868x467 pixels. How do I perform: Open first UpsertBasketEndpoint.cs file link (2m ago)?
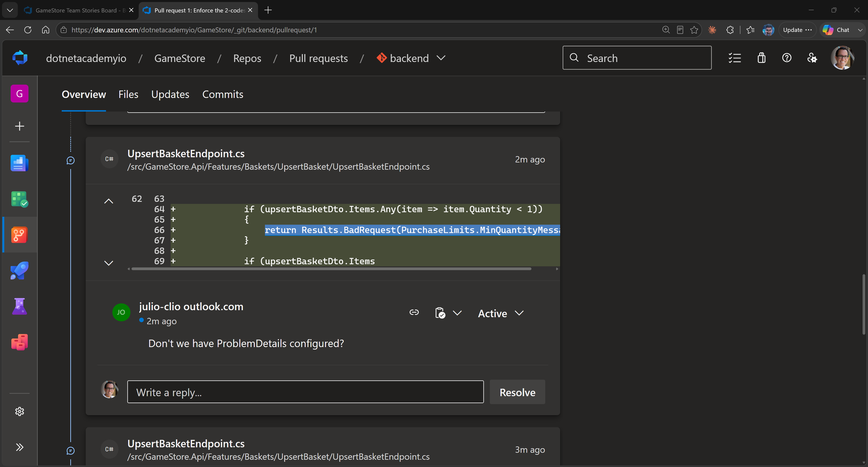click(186, 154)
